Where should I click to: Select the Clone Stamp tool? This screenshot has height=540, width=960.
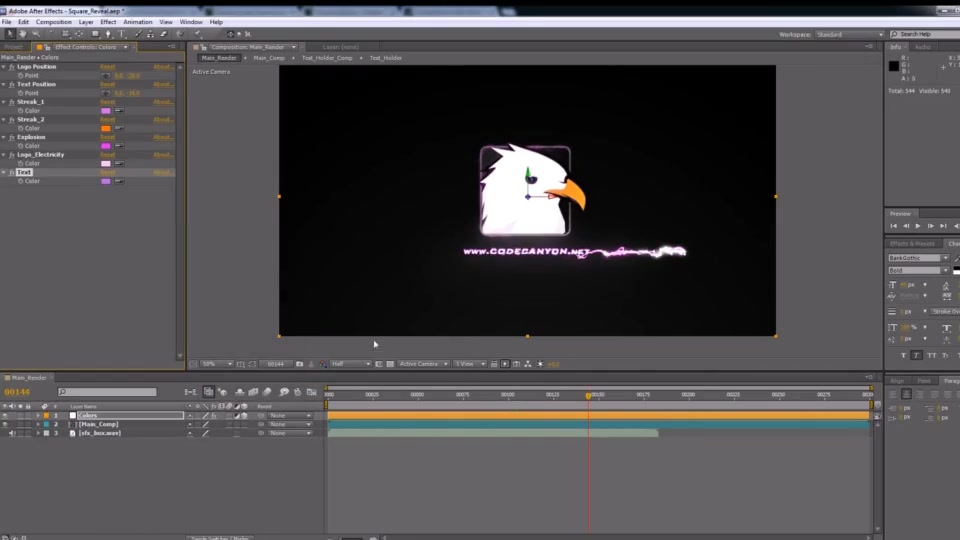(x=151, y=34)
